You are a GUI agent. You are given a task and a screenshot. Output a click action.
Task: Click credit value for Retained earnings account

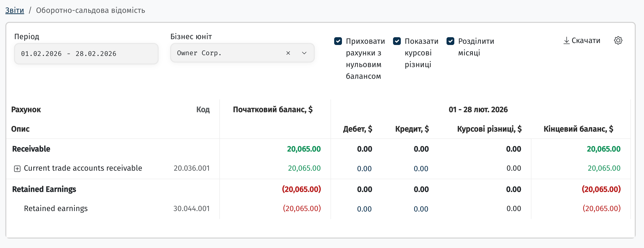click(421, 209)
